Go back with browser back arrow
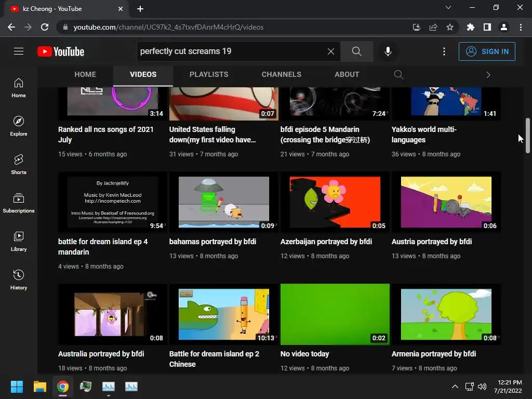This screenshot has height=399, width=532. click(x=11, y=27)
